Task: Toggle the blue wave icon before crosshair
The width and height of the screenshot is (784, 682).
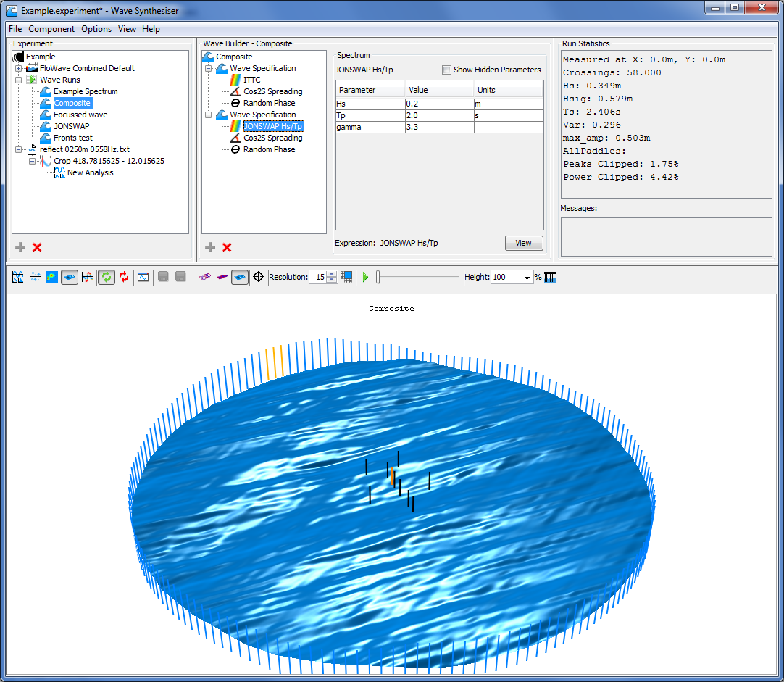Action: pos(240,277)
